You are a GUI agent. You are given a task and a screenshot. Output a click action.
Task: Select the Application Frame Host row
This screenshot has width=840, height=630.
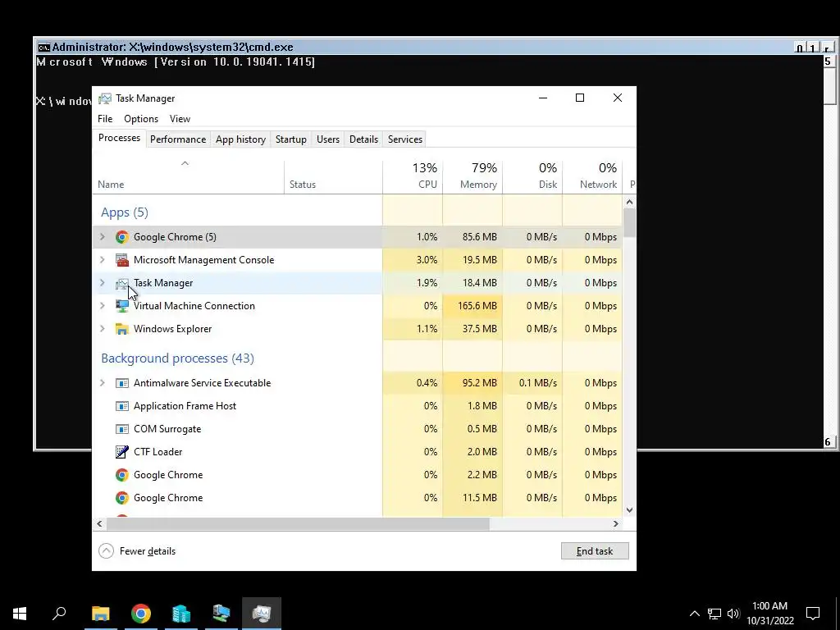tap(358, 406)
